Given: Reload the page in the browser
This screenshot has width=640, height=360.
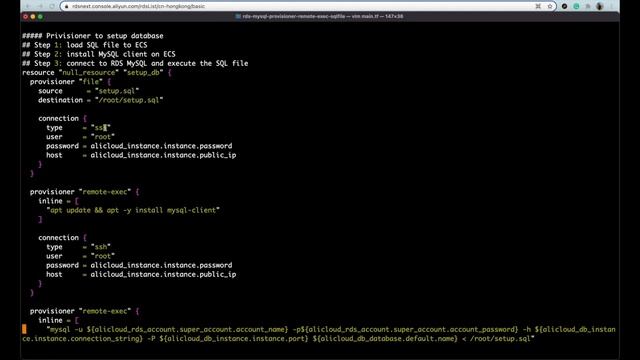Looking at the screenshot, I should click(x=52, y=6).
